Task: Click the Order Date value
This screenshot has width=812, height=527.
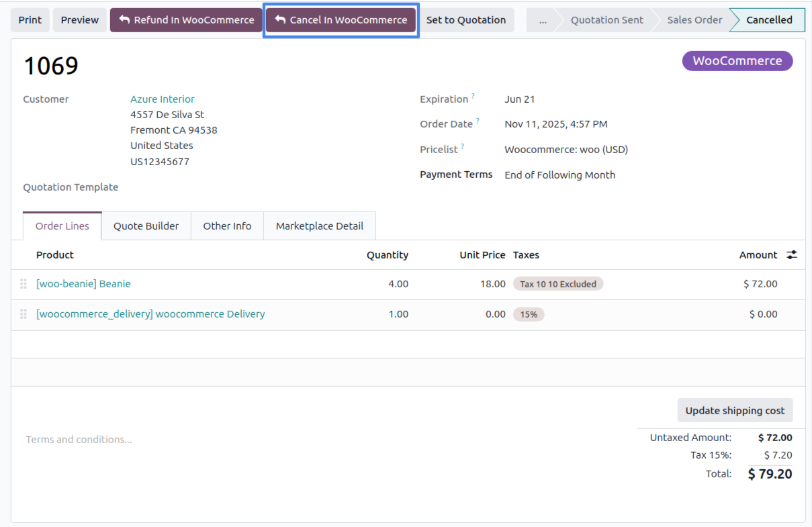Action: (x=556, y=124)
